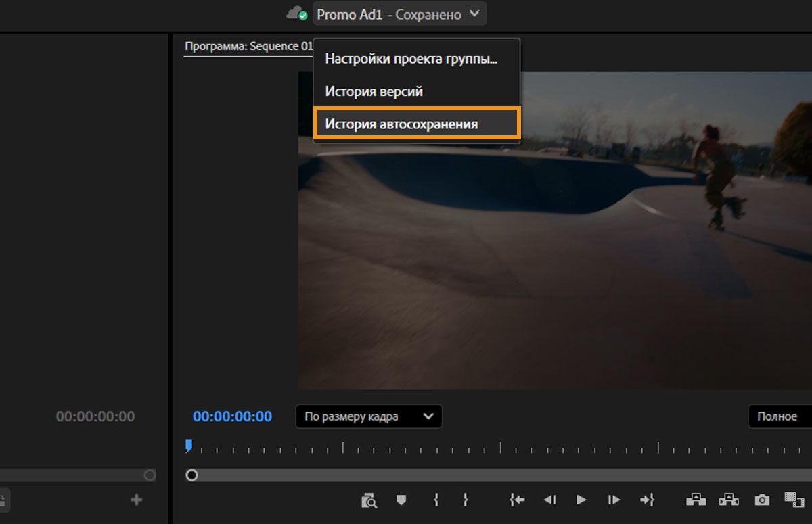812x524 pixels.
Task: Step back one frame
Action: 549,500
